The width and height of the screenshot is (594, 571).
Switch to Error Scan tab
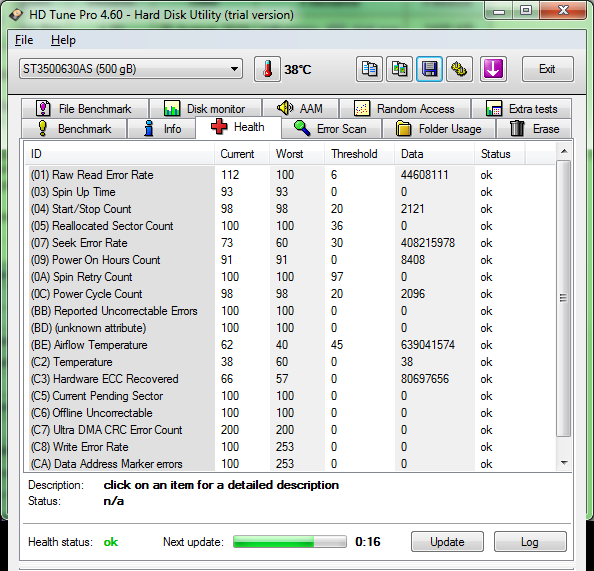pos(331,128)
